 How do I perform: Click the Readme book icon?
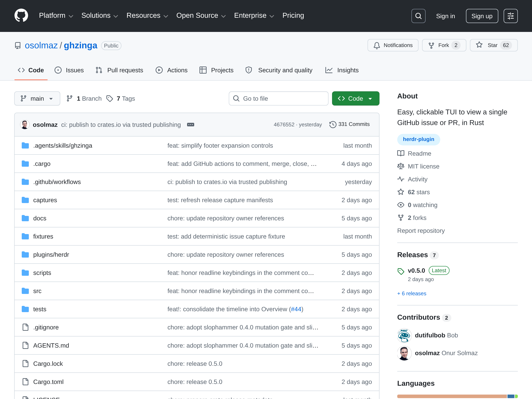(401, 153)
